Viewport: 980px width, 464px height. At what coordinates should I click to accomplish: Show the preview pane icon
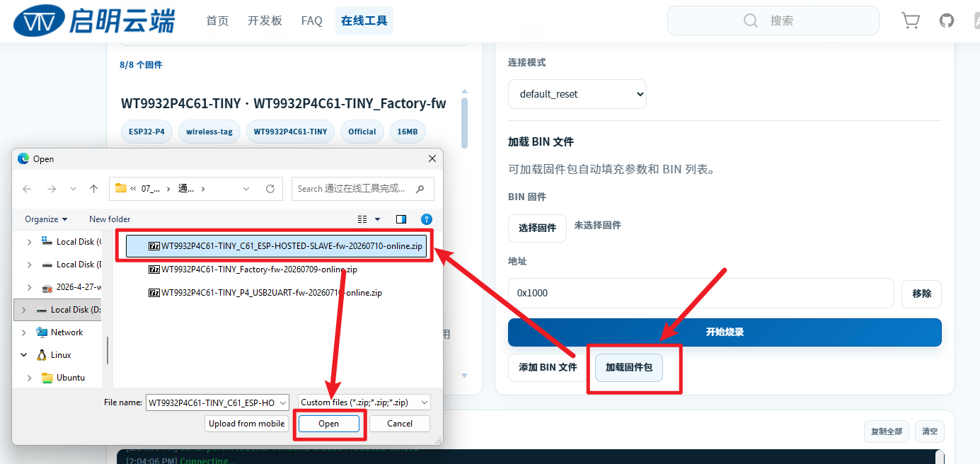point(401,219)
